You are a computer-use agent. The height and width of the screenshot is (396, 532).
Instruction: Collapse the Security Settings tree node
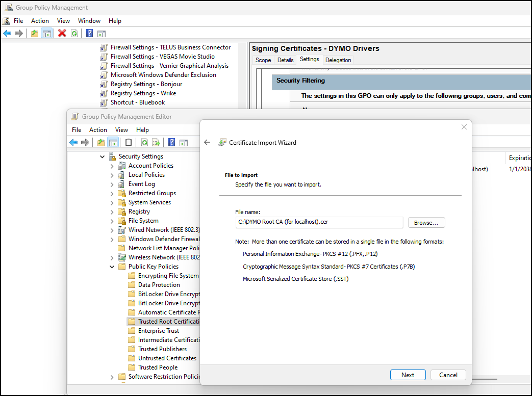coord(103,156)
